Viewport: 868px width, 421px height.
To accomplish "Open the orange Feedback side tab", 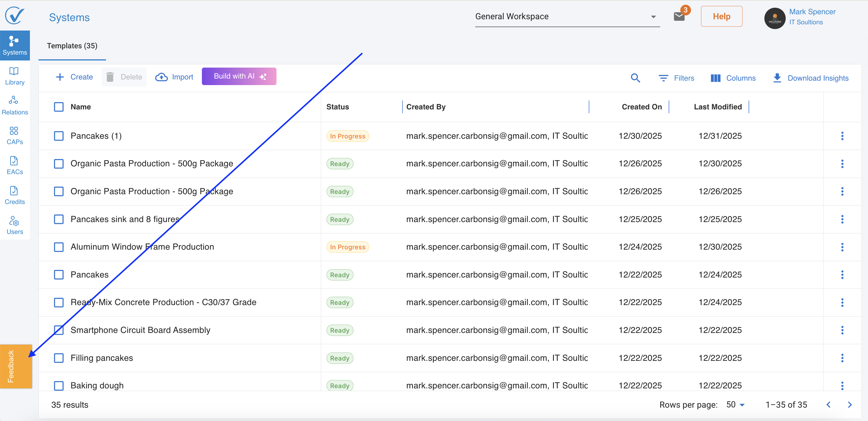I will (15, 366).
